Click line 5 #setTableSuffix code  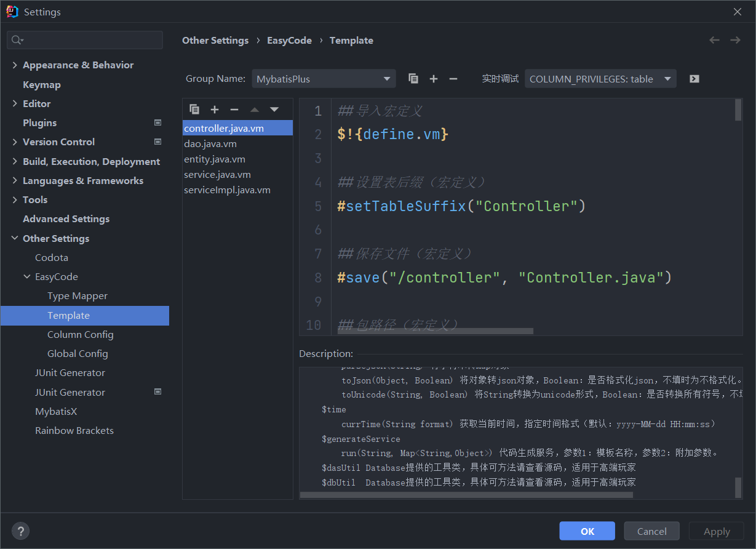461,206
